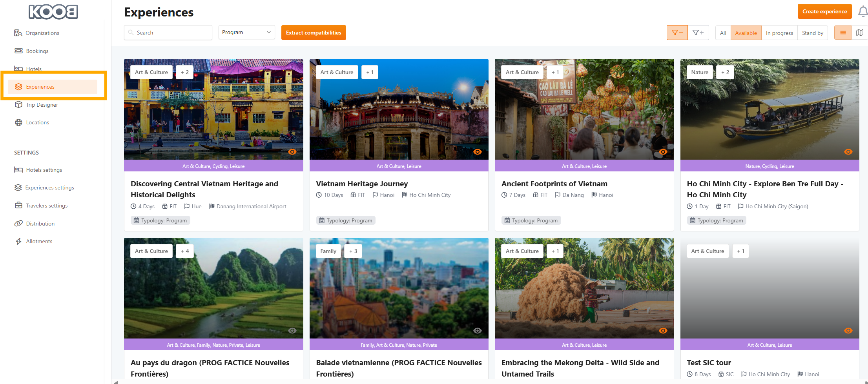
Task: Click the KOOB logo
Action: coord(53,12)
